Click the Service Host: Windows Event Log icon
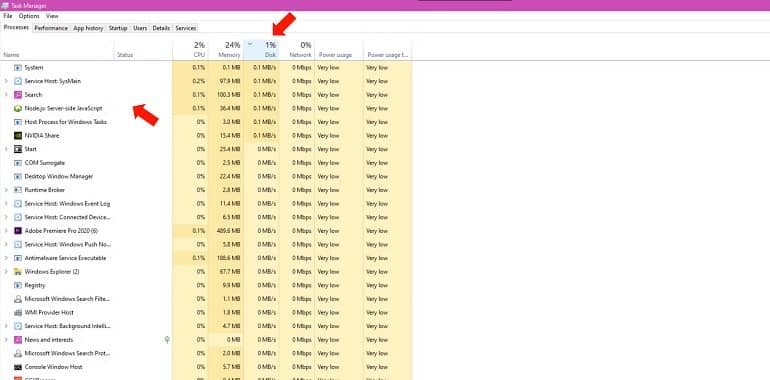 pyautogui.click(x=18, y=204)
